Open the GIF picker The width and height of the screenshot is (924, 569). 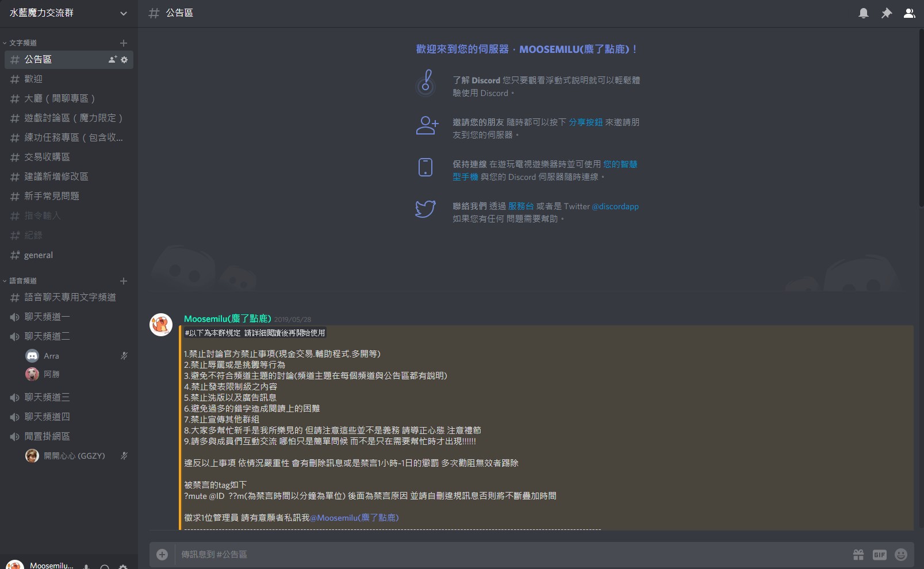click(880, 555)
